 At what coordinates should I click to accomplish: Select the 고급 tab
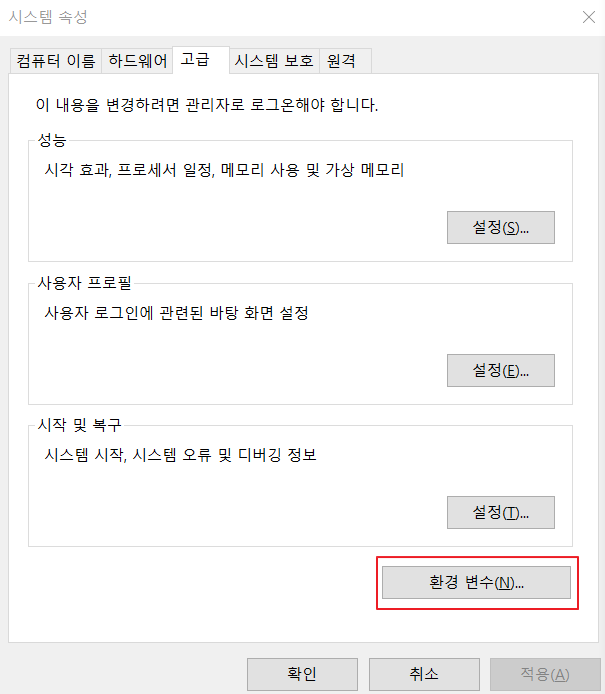click(201, 60)
